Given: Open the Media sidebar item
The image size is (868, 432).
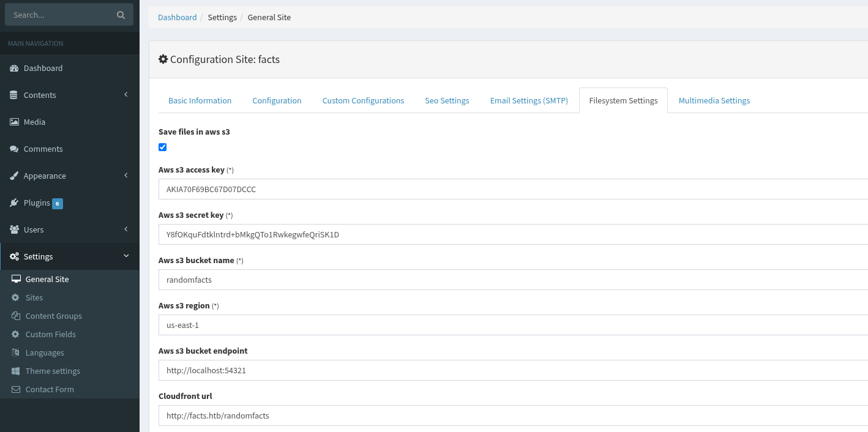Looking at the screenshot, I should tap(70, 122).
